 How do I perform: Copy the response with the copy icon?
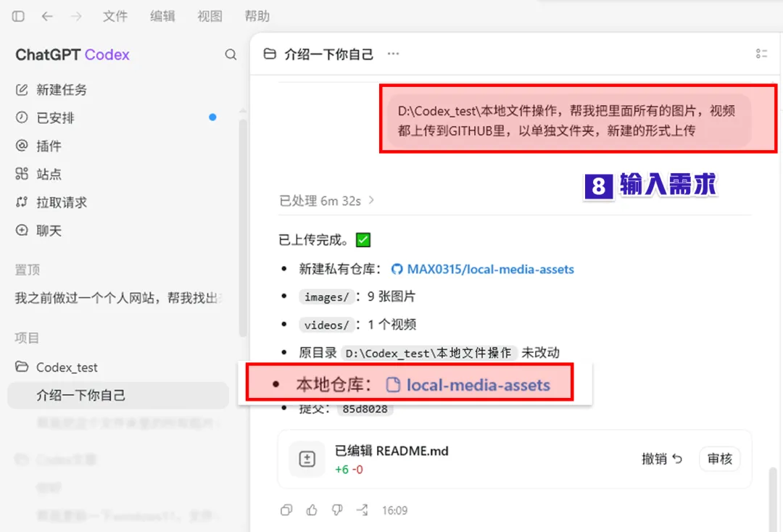coord(286,510)
